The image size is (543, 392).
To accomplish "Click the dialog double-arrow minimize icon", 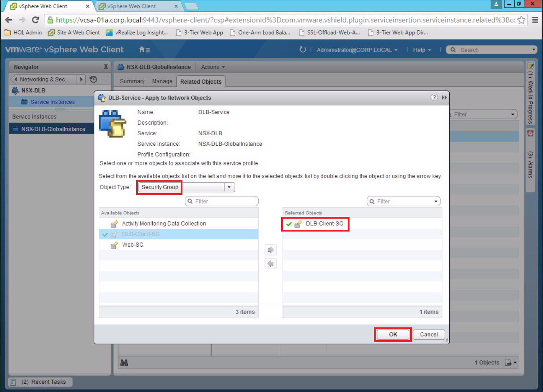I will pos(444,98).
